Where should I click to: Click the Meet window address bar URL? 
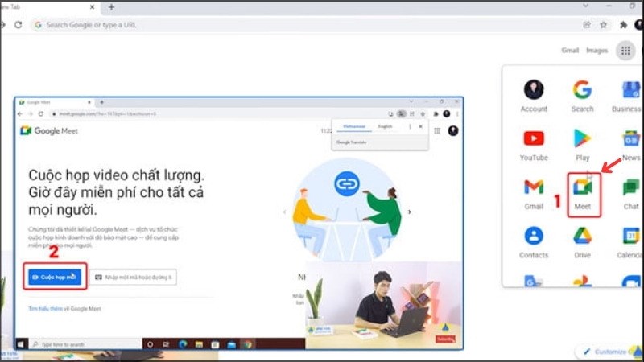[x=108, y=113]
